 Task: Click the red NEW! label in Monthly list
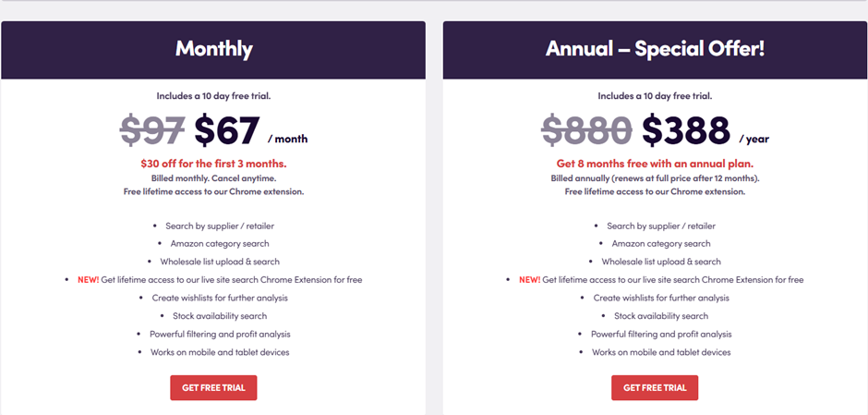click(89, 280)
